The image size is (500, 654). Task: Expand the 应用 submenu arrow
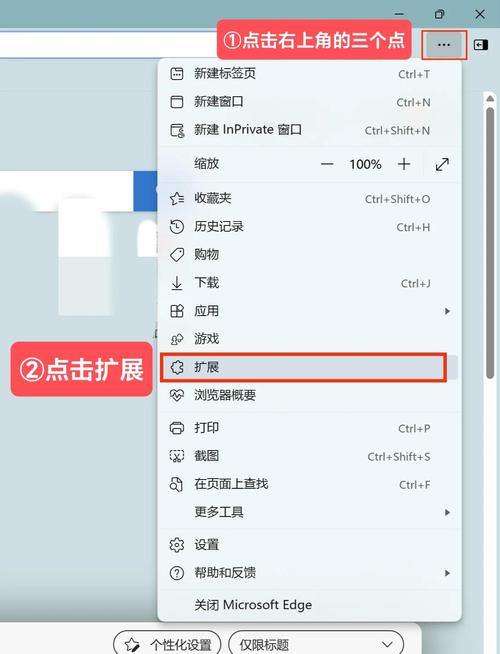click(447, 311)
